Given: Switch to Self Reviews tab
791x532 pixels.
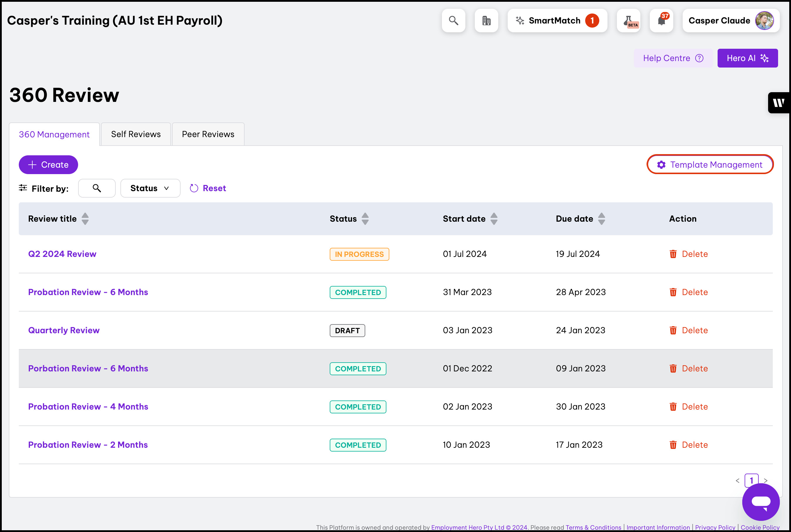Looking at the screenshot, I should coord(136,134).
